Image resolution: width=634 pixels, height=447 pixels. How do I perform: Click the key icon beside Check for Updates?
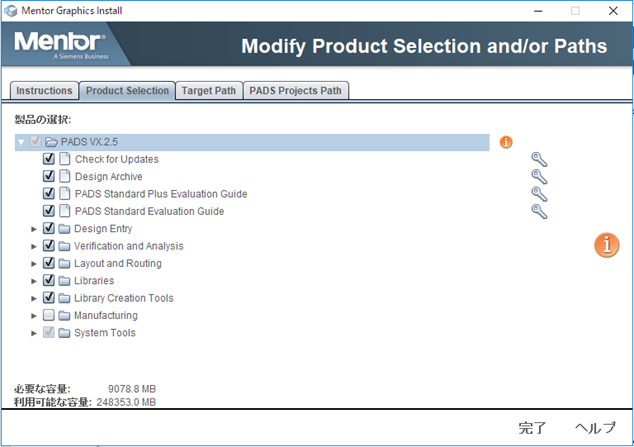539,159
